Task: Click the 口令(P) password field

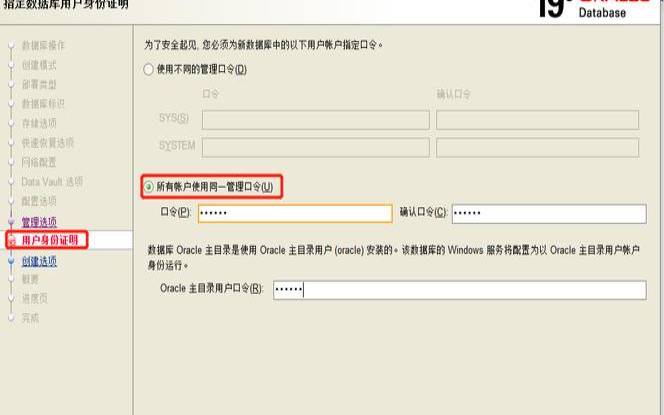Action: [295, 213]
